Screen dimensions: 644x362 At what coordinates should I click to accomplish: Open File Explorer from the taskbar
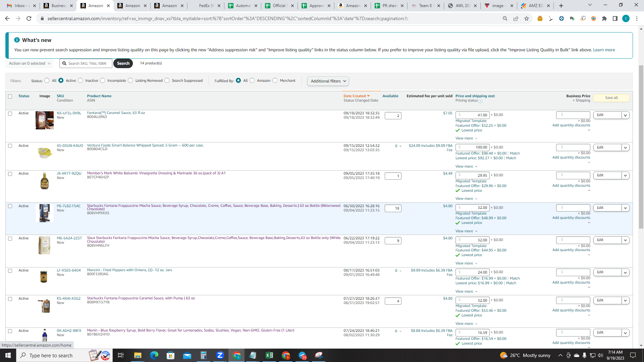point(138,355)
